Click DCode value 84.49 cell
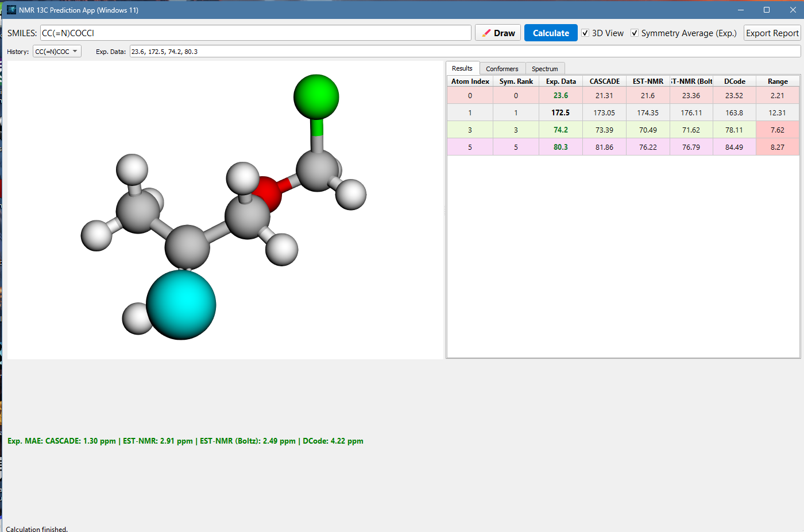 pos(735,147)
